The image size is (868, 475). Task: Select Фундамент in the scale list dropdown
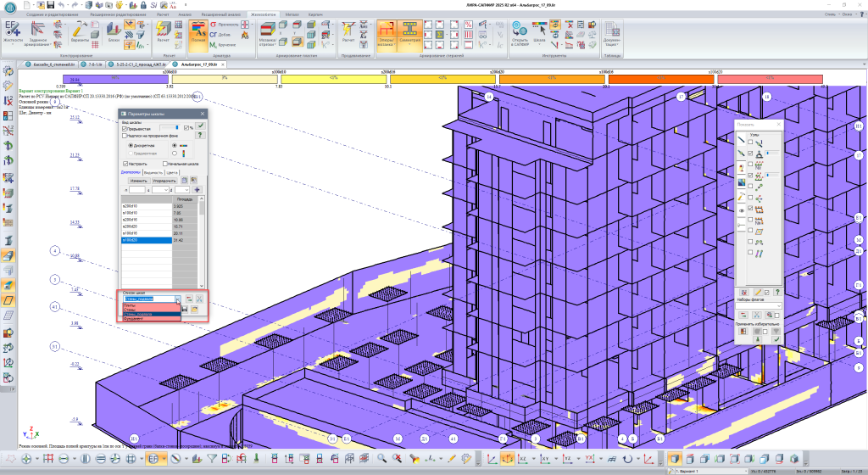pyautogui.click(x=133, y=319)
